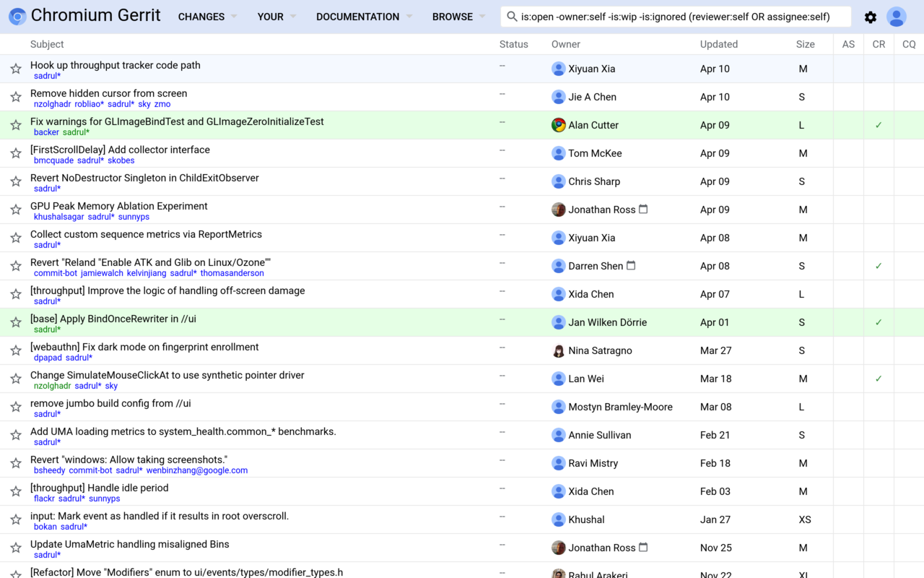Click calendar icon next to Darren Shen

tap(631, 265)
